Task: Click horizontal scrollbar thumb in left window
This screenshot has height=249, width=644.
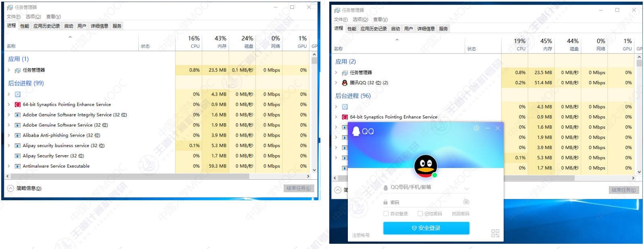Action: 130,176
